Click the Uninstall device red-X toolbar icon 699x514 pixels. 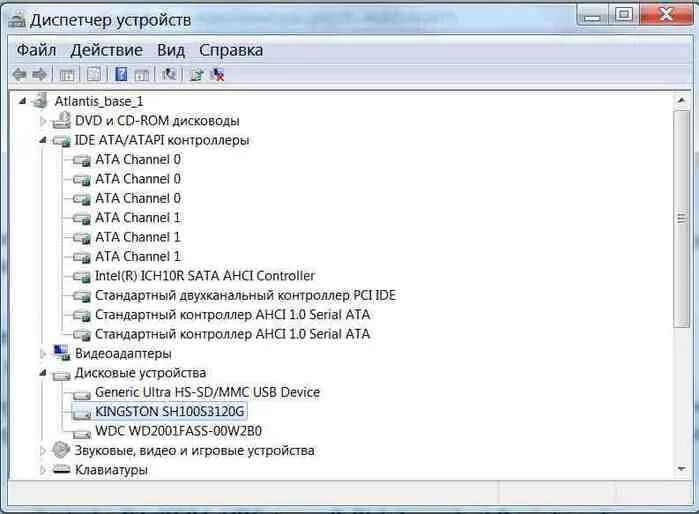click(217, 74)
